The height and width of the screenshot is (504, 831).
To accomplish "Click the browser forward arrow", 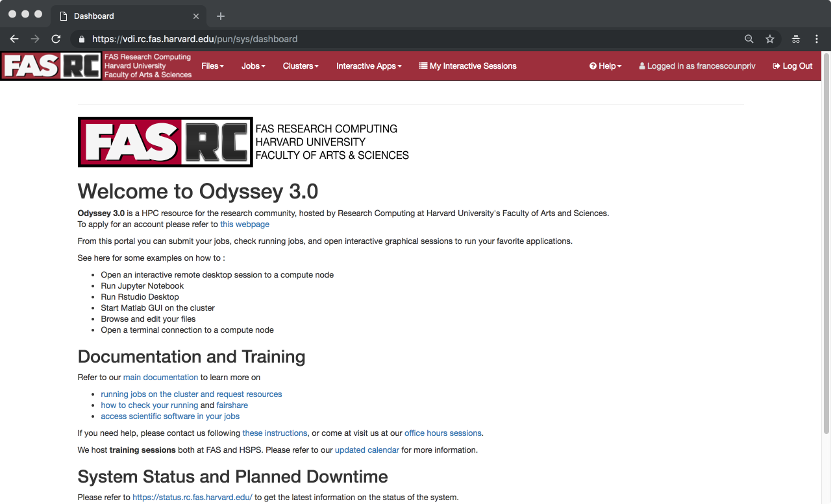I will pos(35,39).
